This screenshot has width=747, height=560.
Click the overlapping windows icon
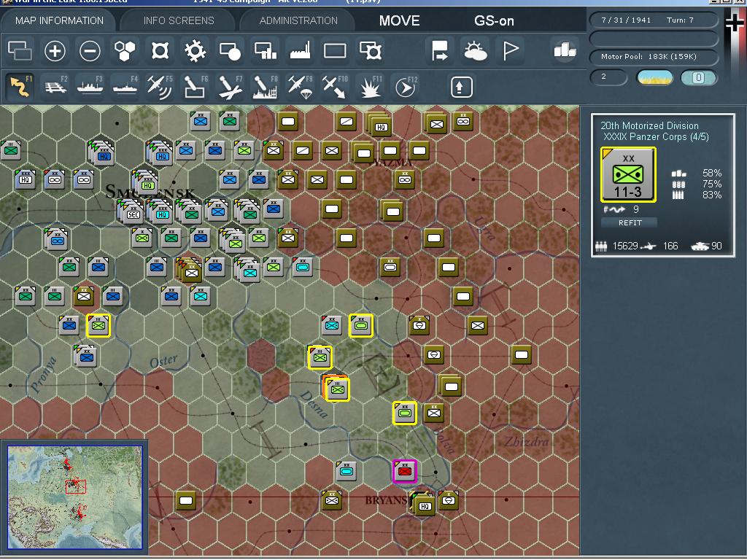(20, 50)
